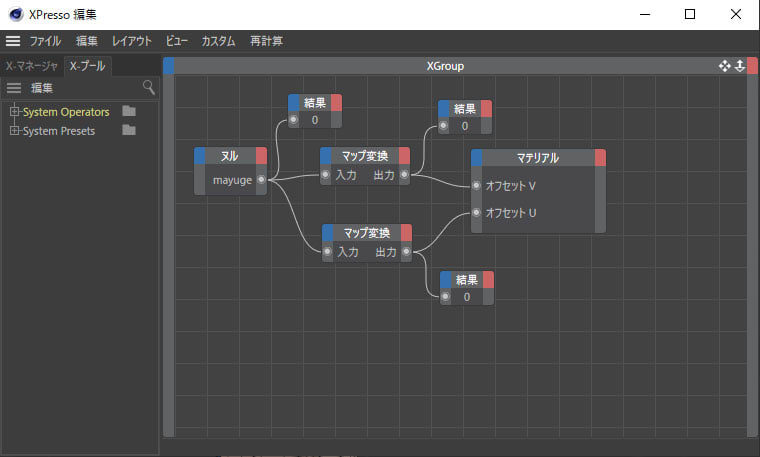Select System Operators in the tree
The width and height of the screenshot is (760, 457).
tap(66, 112)
